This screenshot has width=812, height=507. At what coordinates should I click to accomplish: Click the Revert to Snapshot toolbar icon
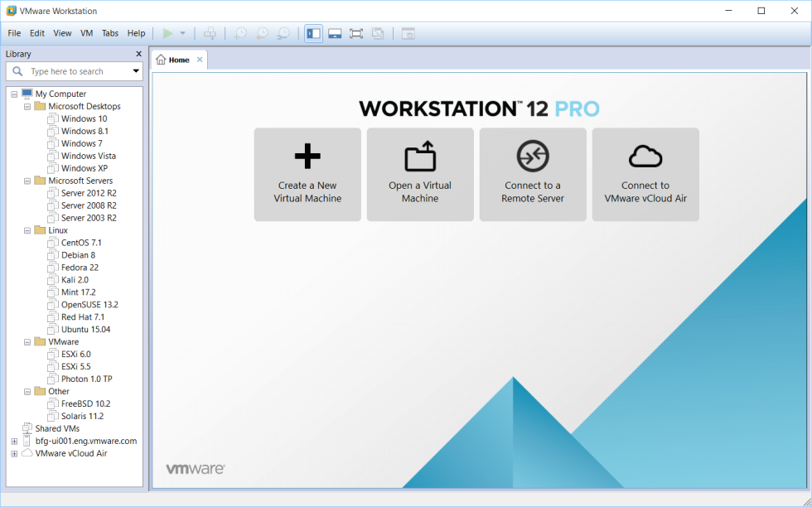coord(262,34)
